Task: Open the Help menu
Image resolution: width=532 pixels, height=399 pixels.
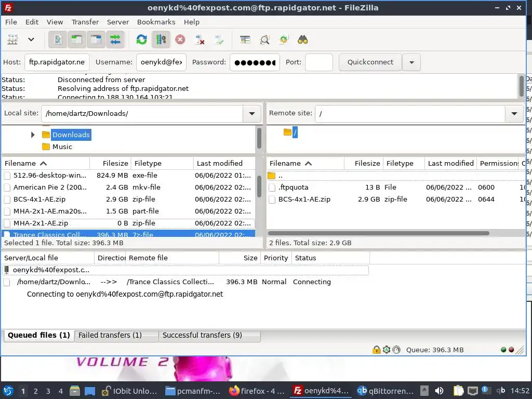Action: pos(192,22)
